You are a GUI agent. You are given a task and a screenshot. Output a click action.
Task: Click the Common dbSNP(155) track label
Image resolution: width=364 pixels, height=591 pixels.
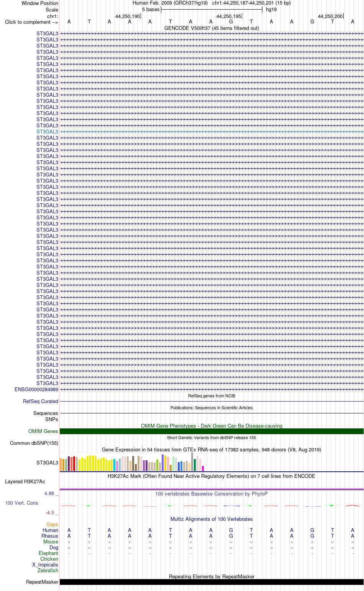(x=34, y=443)
